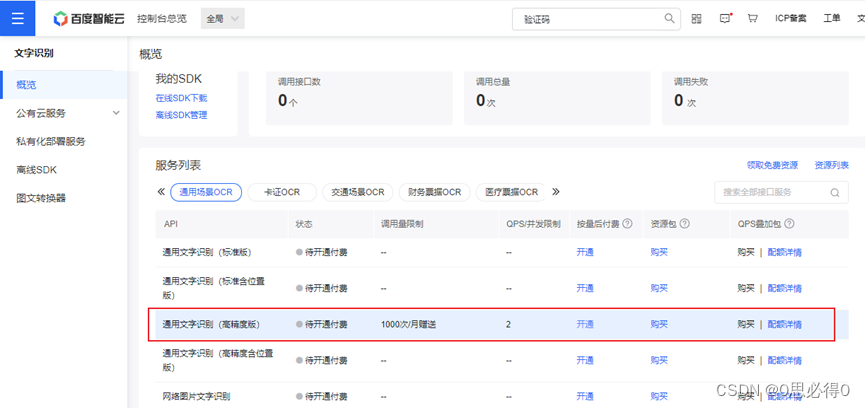Click 通用文字识别（高精度版） API name
Viewport: 865px width, 408px height.
click(x=211, y=325)
